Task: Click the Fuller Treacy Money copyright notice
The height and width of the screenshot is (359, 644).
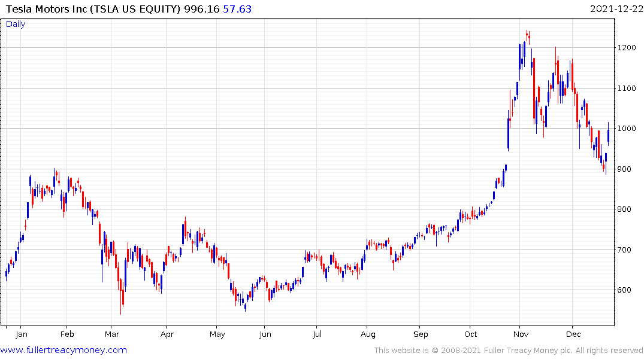Action: point(509,350)
